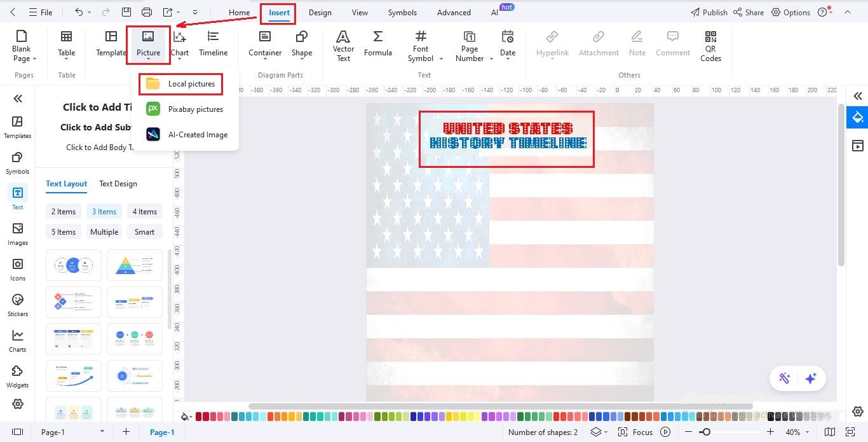Click the Save icon in title bar

tap(126, 12)
